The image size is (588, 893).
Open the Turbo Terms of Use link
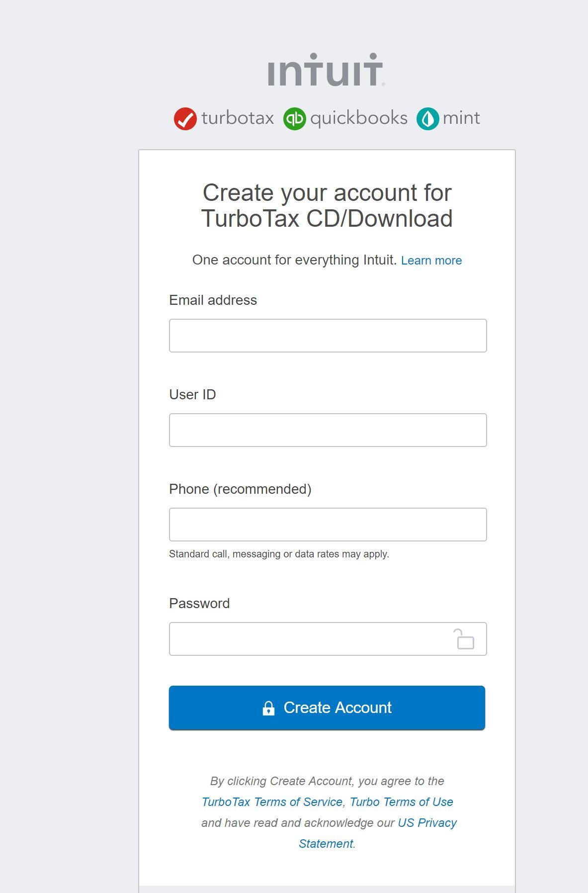[x=401, y=802]
